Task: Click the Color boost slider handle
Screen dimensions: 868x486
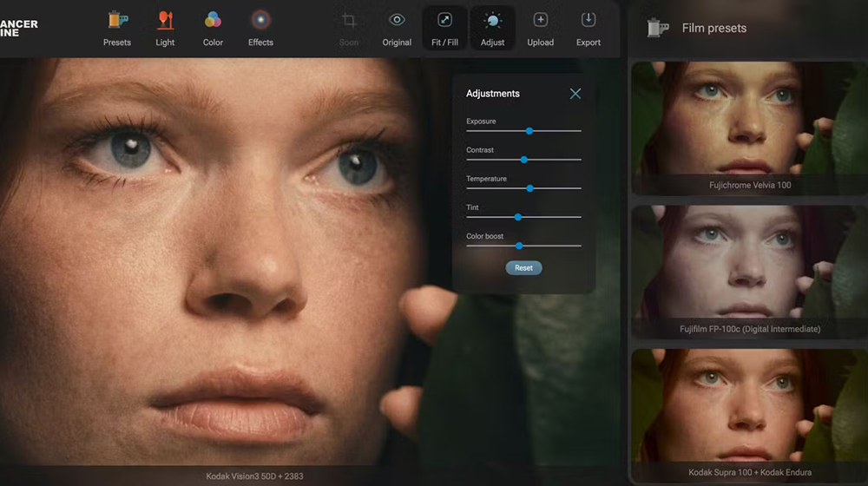Action: pos(519,246)
